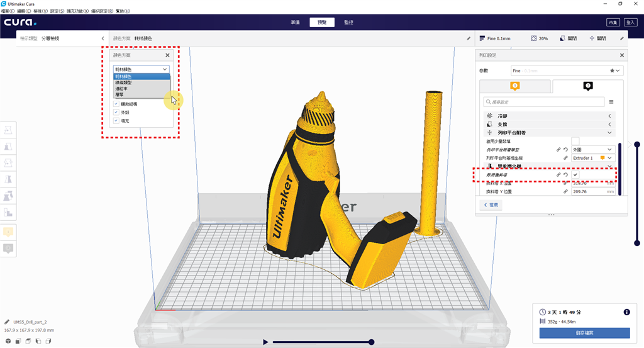Reset the prime tower setting with the revert arrow

point(566,174)
